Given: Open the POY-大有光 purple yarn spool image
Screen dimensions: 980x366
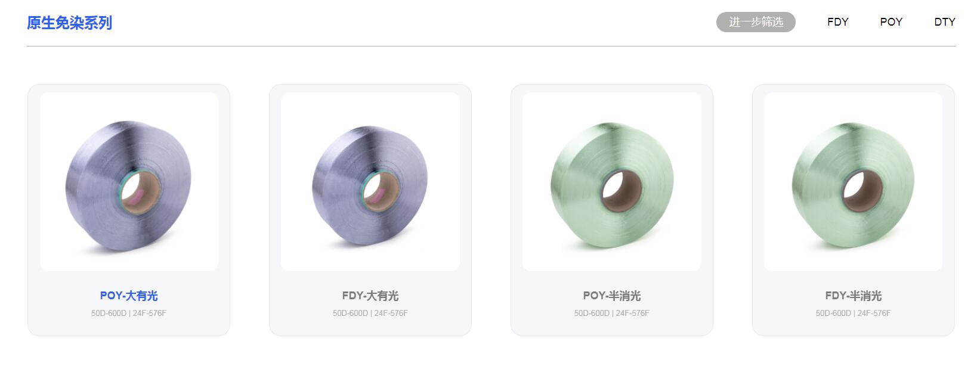Looking at the screenshot, I should point(129,182).
